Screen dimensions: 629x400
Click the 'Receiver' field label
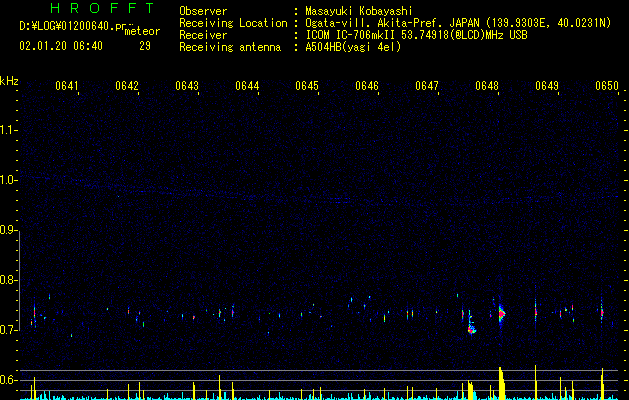(203, 35)
